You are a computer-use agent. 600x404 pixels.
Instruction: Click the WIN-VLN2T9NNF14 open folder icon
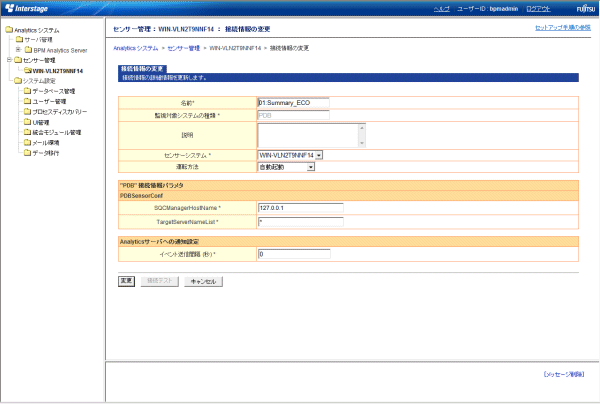coord(28,70)
